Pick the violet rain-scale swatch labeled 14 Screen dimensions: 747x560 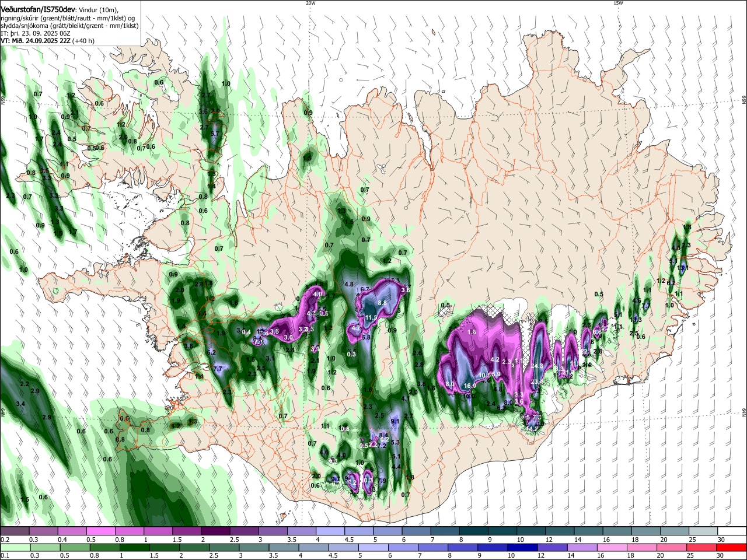(582, 548)
